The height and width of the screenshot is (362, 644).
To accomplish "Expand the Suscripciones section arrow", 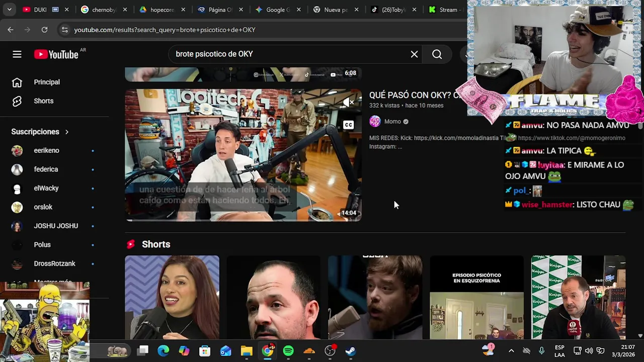I will click(x=66, y=132).
